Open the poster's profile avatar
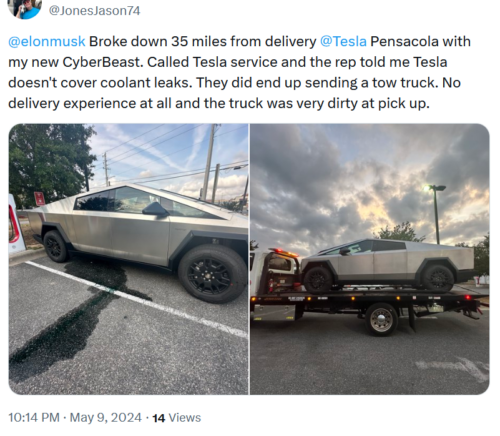This screenshot has width=500, height=436. pos(25,8)
